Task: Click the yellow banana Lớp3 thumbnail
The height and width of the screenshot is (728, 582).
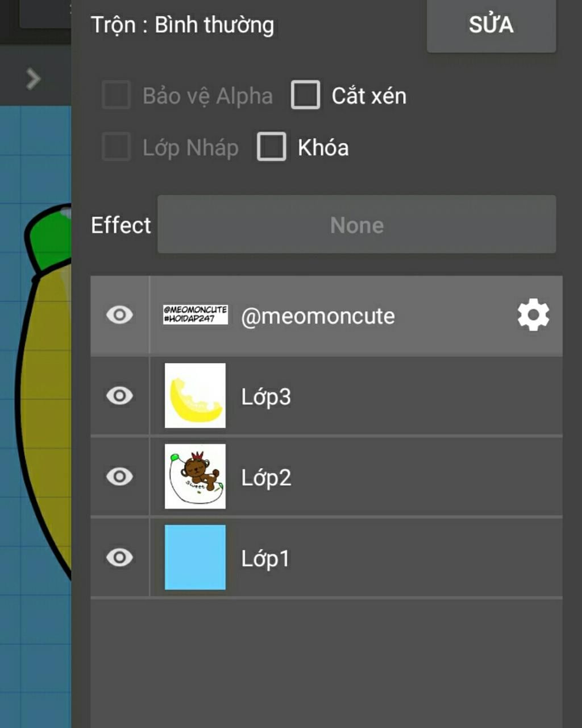Action: (x=195, y=396)
